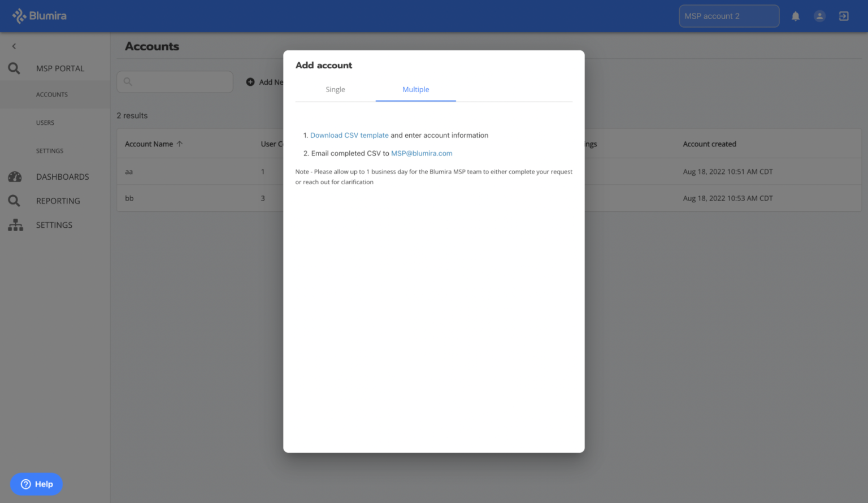This screenshot has width=868, height=503.
Task: Open the Help widget
Action: point(36,484)
